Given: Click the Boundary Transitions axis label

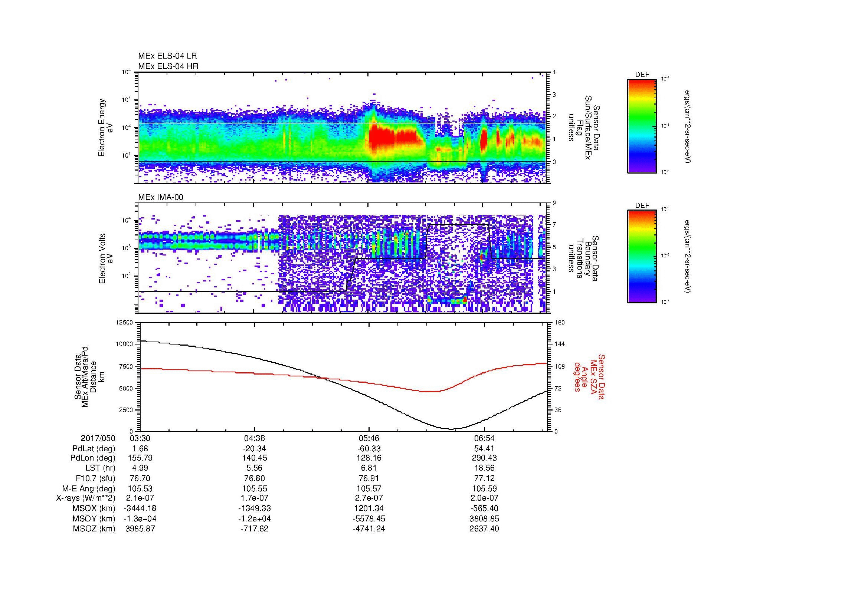Looking at the screenshot, I should 584,258.
